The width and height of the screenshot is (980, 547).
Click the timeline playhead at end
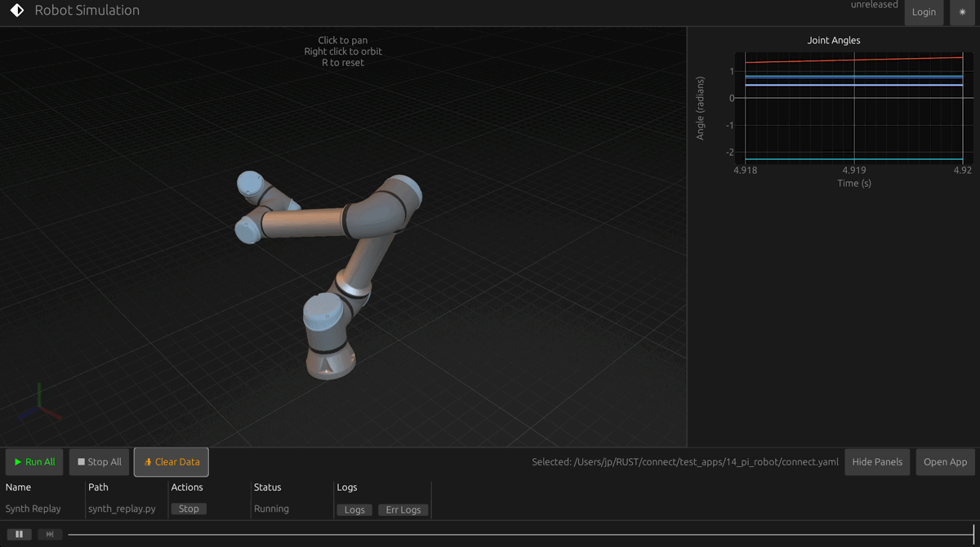coord(973,535)
